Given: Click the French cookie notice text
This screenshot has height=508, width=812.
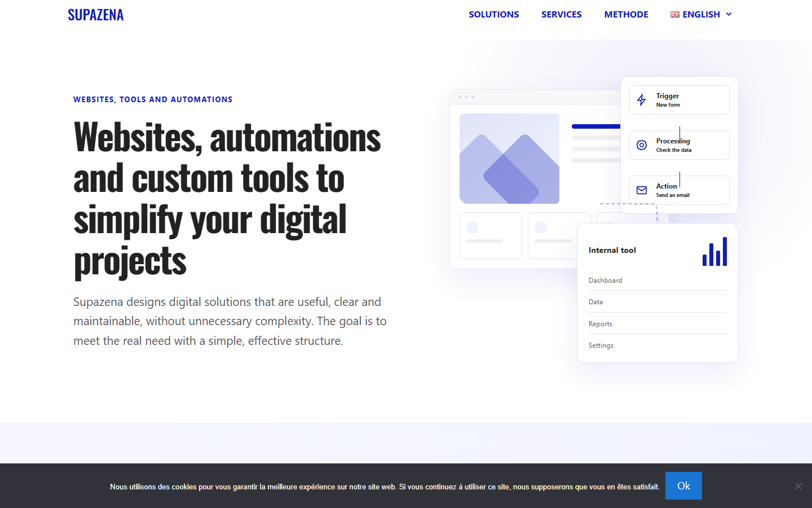Looking at the screenshot, I should (385, 487).
